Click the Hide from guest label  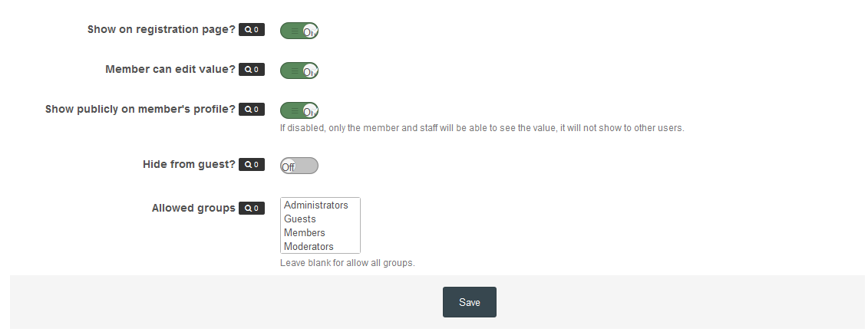click(189, 165)
